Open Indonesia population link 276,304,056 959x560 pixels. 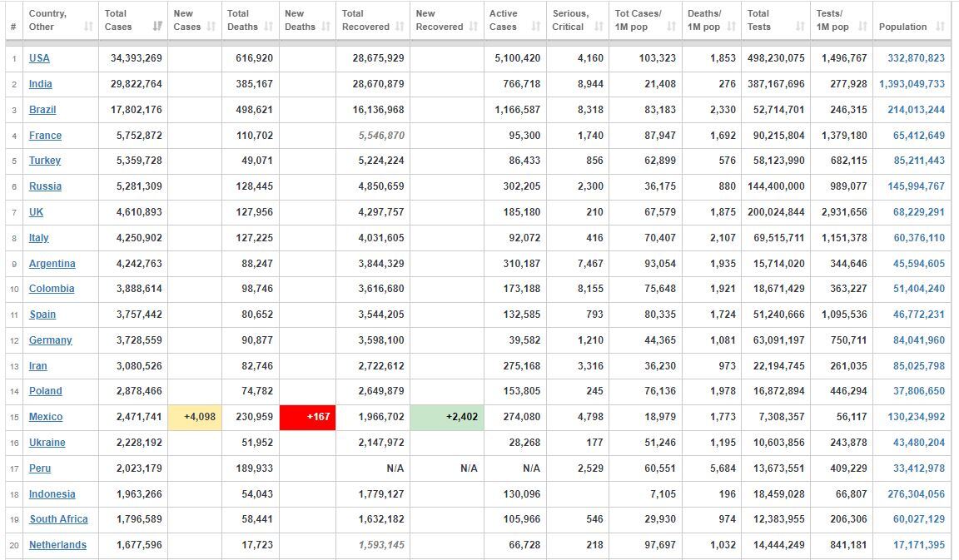pos(917,494)
